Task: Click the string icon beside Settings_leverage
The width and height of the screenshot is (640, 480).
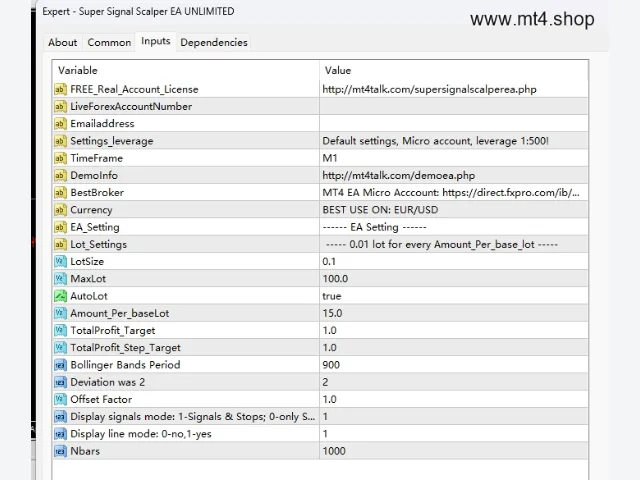Action: [60, 141]
